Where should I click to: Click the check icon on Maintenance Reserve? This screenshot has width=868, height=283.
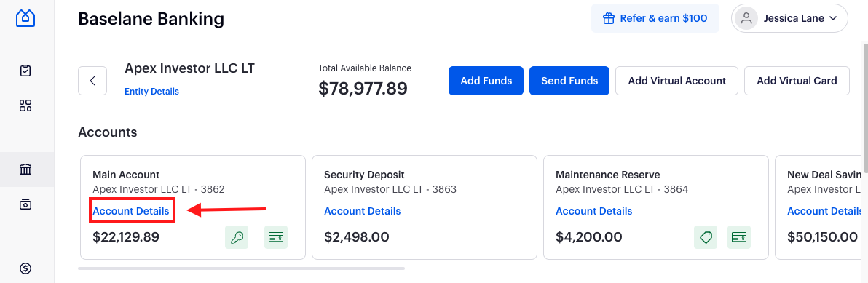tap(739, 237)
